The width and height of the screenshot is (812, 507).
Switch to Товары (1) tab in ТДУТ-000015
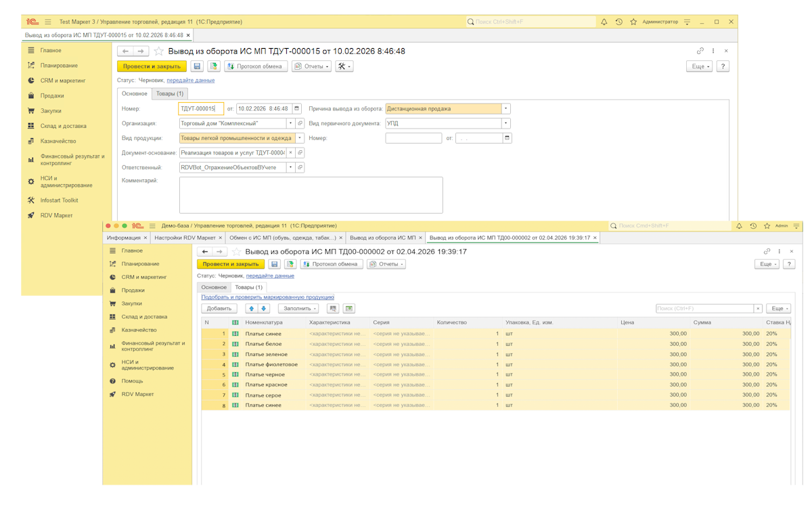click(169, 93)
